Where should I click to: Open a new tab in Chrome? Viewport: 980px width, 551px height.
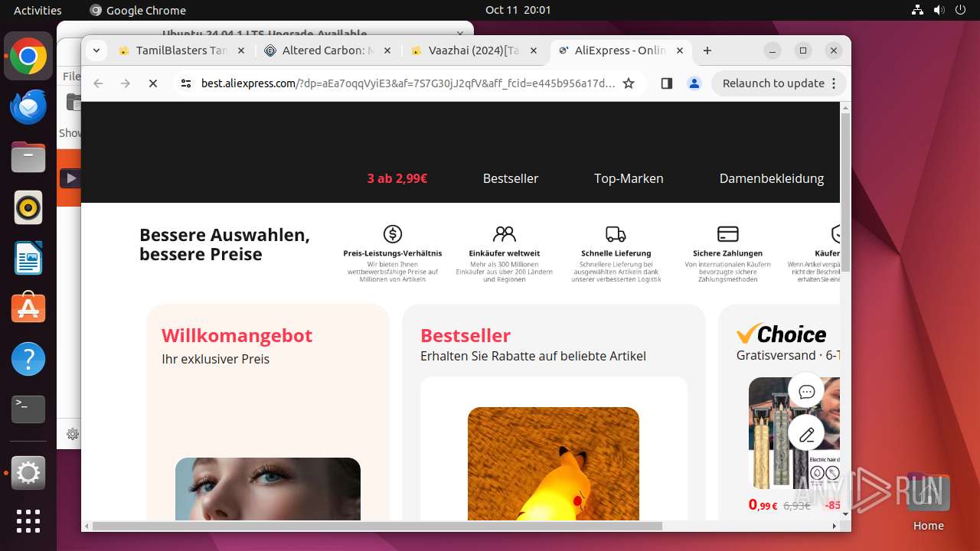707,51
